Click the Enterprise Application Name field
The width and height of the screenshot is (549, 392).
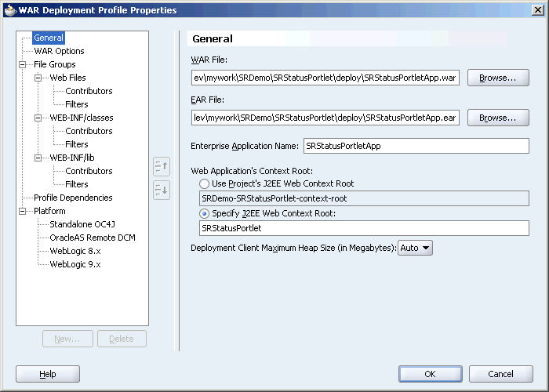pyautogui.click(x=416, y=146)
